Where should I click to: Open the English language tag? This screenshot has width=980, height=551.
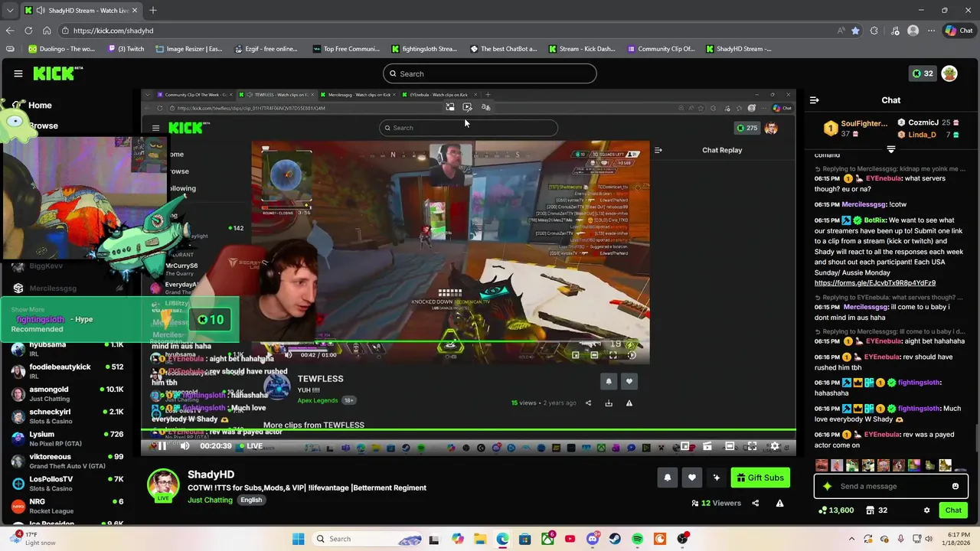[x=251, y=500]
